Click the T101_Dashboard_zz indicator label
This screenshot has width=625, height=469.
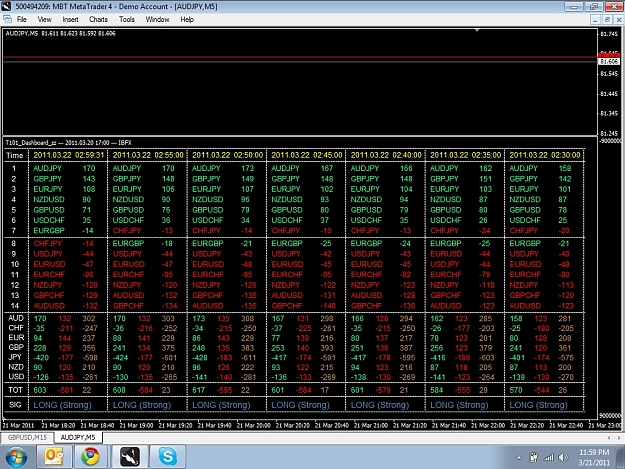[x=68, y=143]
